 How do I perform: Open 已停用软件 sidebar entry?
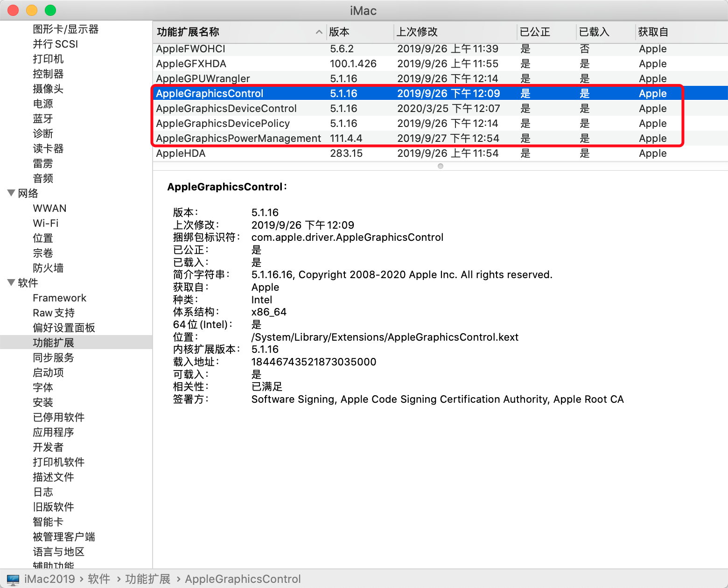[59, 417]
